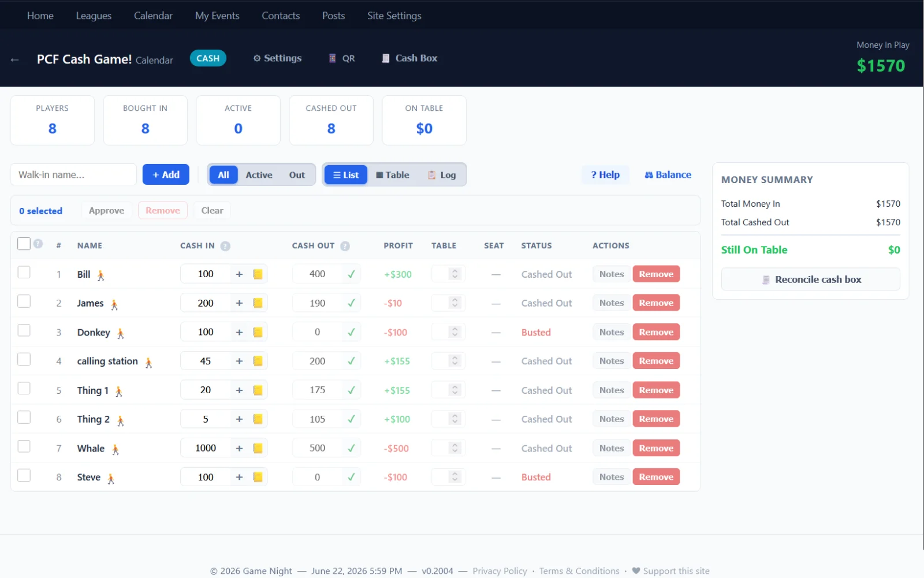Click the yellow note icon in Steve's row
The height and width of the screenshot is (578, 924).
(x=258, y=477)
